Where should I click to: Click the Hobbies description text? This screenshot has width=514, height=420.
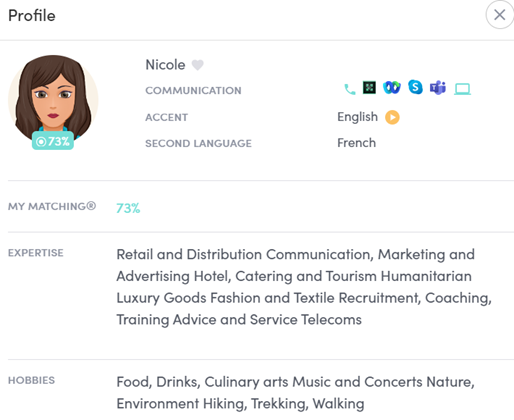(x=295, y=393)
